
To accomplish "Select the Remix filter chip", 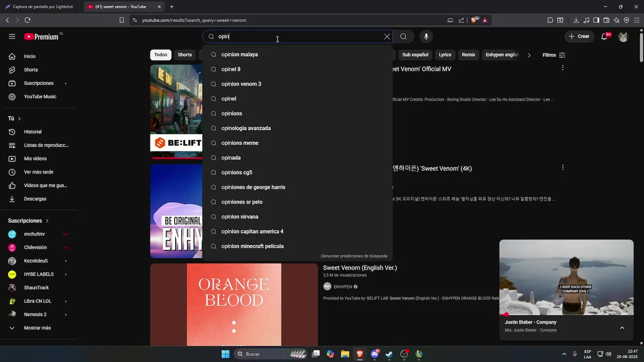I will tap(468, 55).
